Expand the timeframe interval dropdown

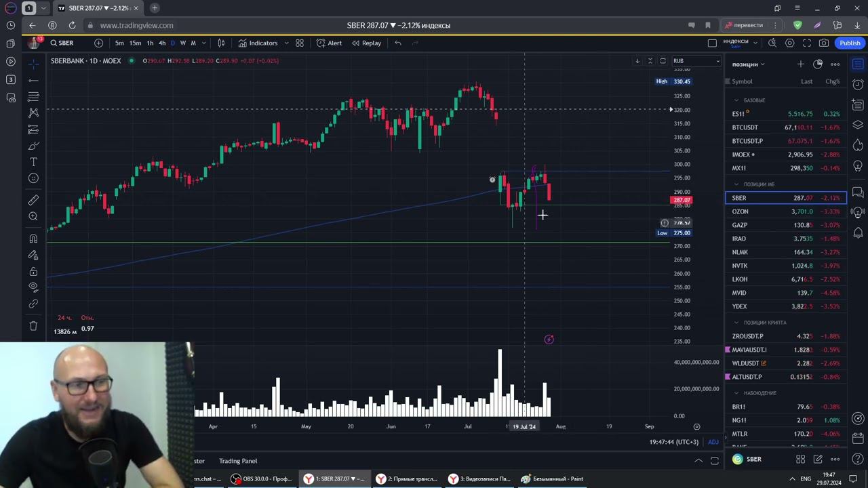[x=205, y=43]
